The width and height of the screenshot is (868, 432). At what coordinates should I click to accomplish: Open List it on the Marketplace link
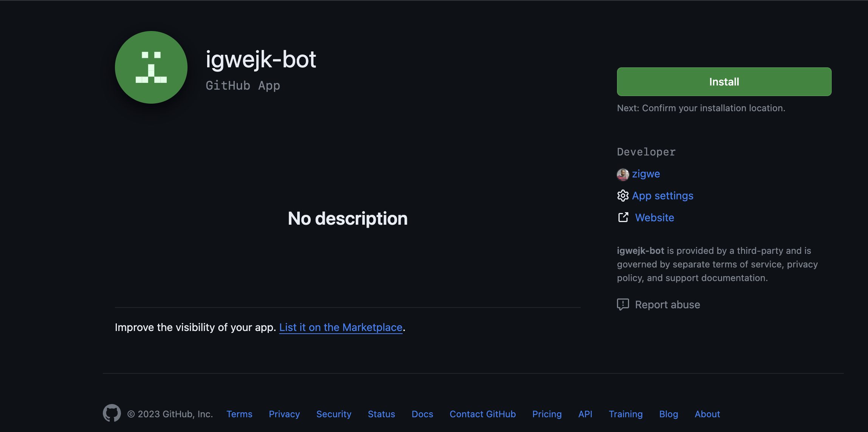pos(341,328)
